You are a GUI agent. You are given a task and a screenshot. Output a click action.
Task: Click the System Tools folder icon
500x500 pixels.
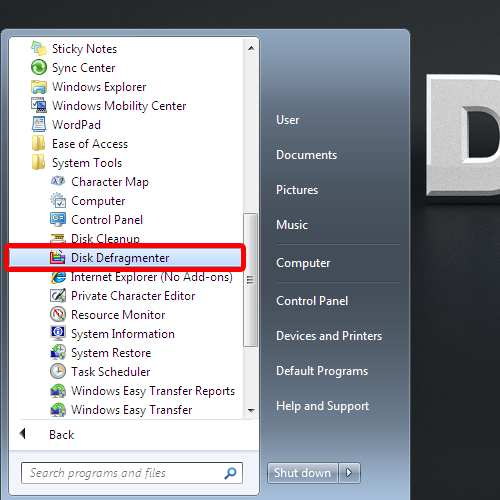coord(39,163)
